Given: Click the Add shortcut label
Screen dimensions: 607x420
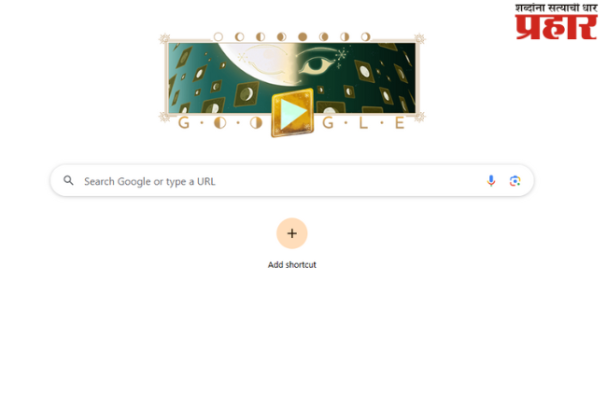Looking at the screenshot, I should pyautogui.click(x=292, y=265).
